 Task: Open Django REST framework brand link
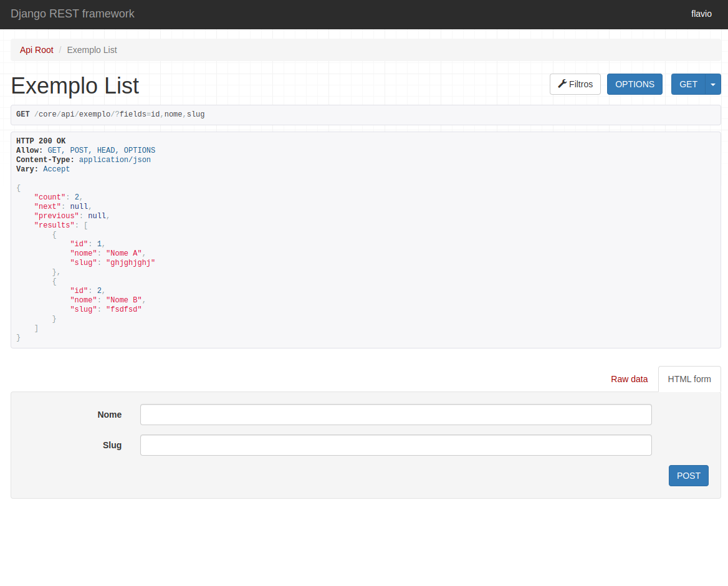[72, 14]
